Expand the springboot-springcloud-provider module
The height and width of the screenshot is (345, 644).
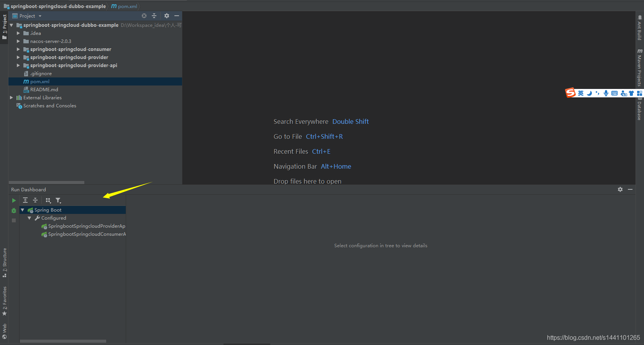(18, 58)
